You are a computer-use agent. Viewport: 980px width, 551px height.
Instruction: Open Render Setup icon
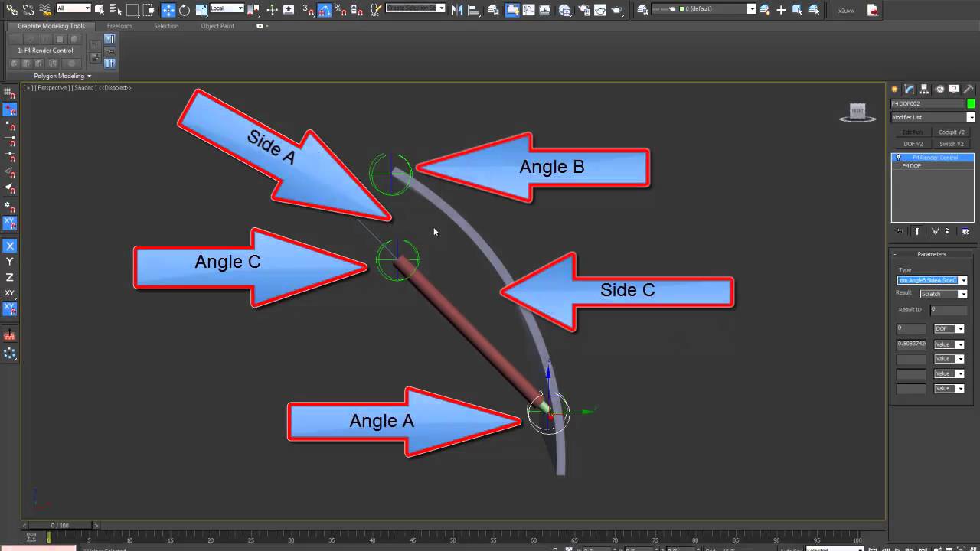pyautogui.click(x=583, y=9)
